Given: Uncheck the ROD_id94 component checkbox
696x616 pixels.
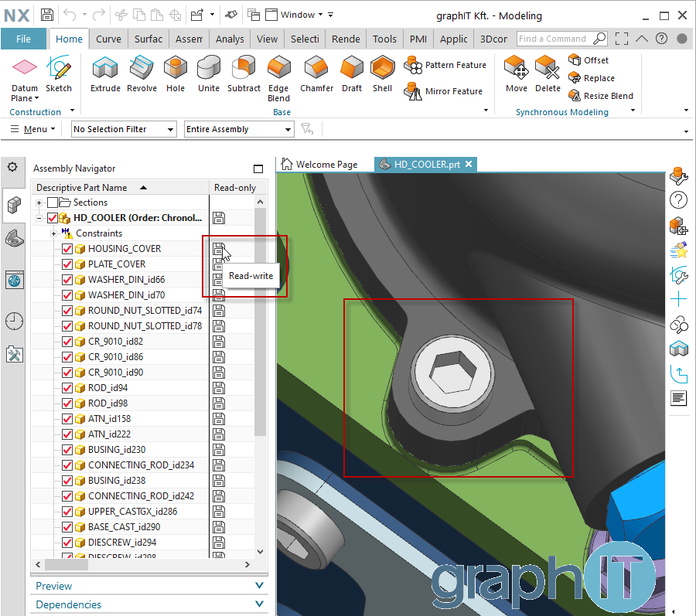Looking at the screenshot, I should (x=67, y=388).
